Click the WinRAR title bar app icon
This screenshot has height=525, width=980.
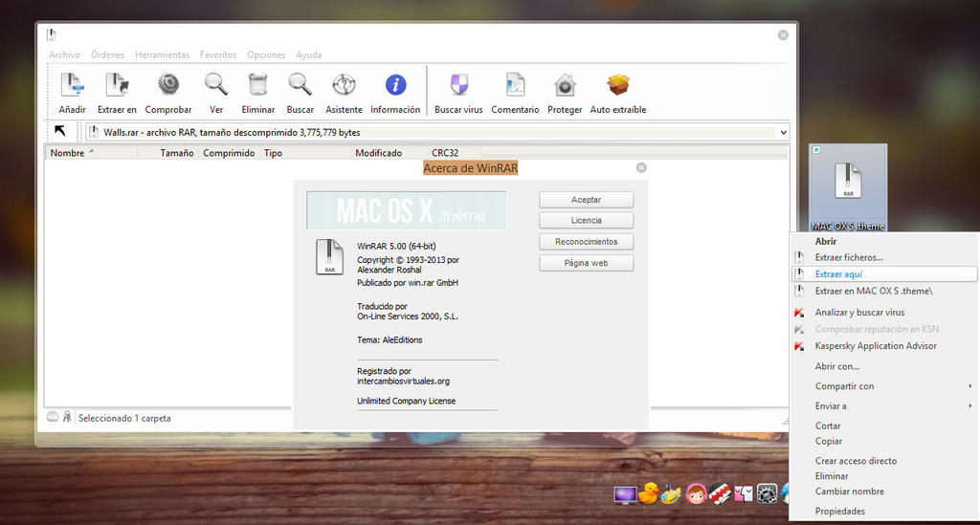52,34
